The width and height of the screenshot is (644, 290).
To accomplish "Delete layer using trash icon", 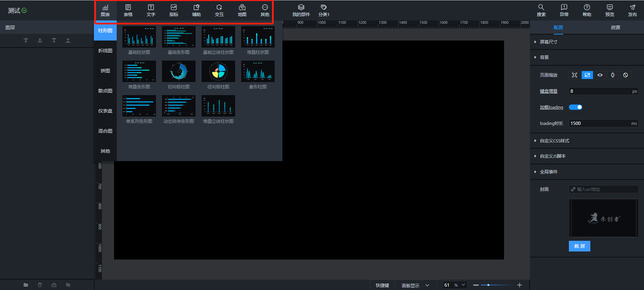I will click(x=40, y=285).
